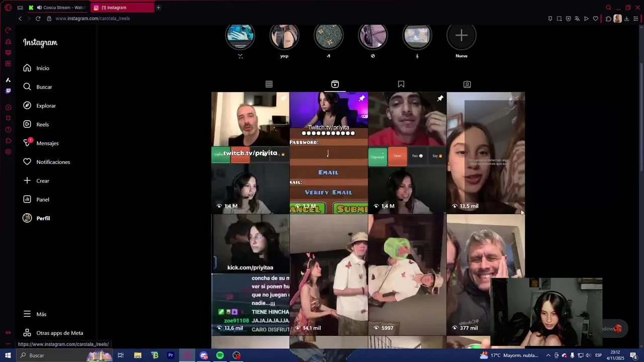This screenshot has width=644, height=362.
Task: Click the browser address bar URL
Action: (x=93, y=19)
